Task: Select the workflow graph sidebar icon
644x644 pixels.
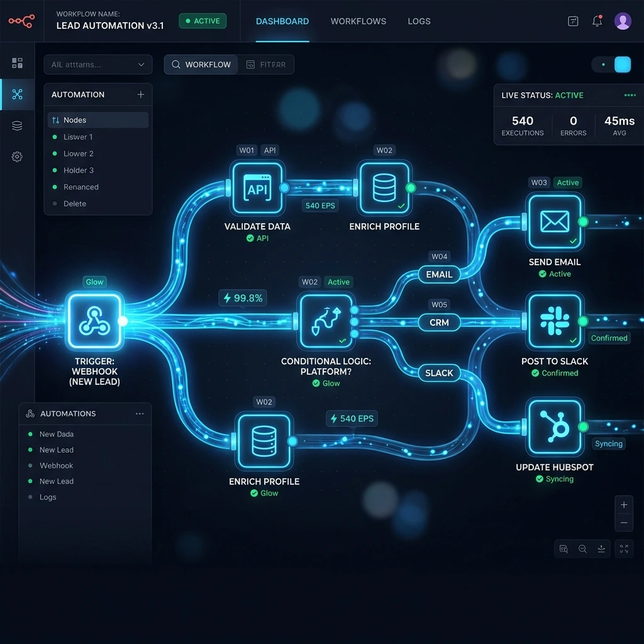Action: [x=17, y=94]
